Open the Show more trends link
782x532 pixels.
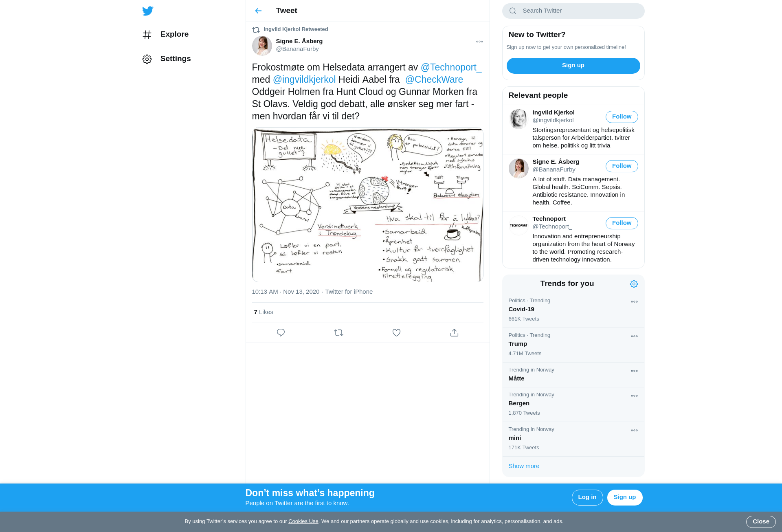click(x=524, y=466)
